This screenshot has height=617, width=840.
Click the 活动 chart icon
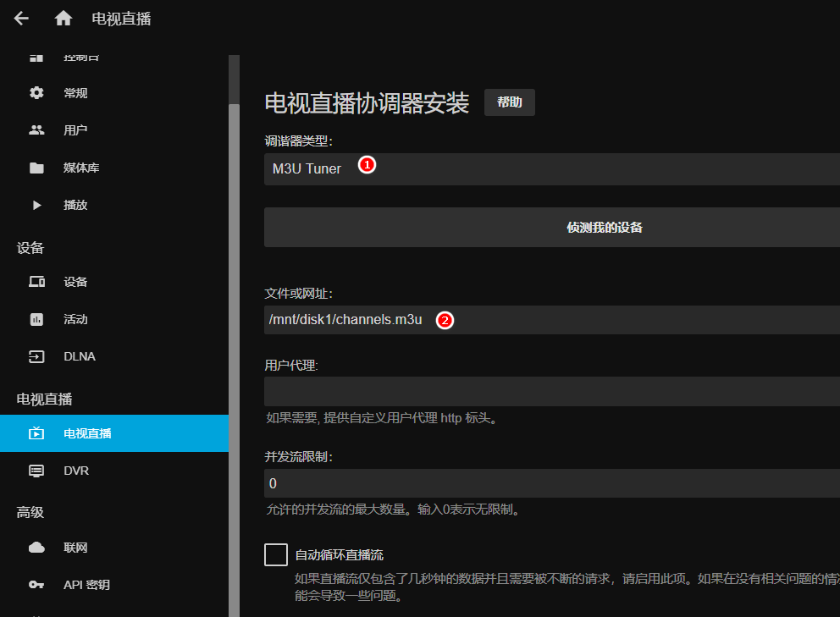(36, 319)
